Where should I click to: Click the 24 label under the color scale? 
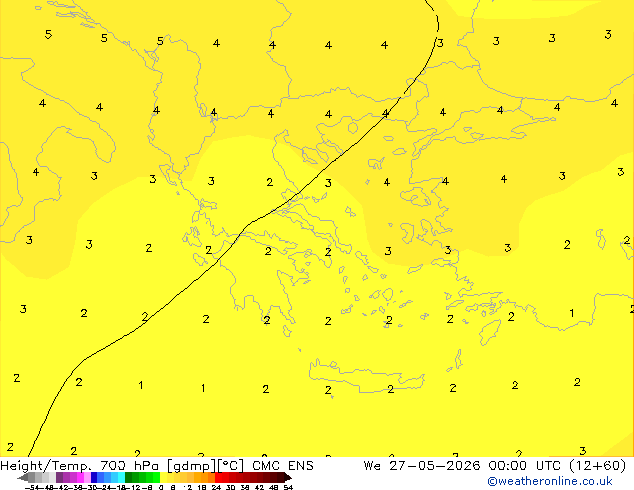point(216,488)
